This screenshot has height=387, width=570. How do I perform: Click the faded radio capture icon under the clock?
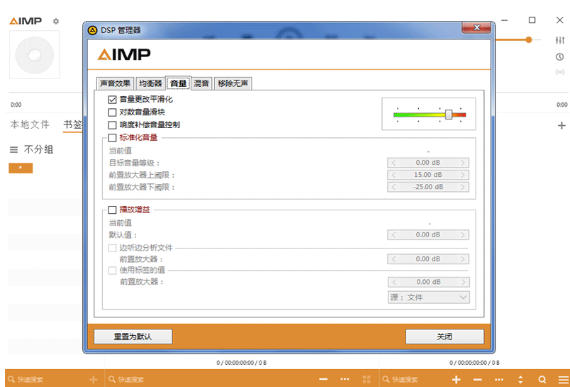pos(560,72)
